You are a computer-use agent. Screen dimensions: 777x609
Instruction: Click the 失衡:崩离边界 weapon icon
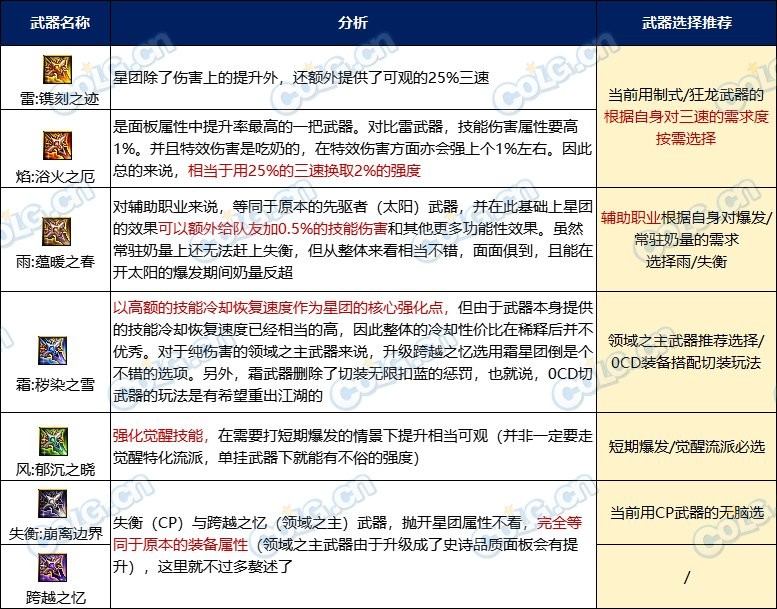click(54, 504)
